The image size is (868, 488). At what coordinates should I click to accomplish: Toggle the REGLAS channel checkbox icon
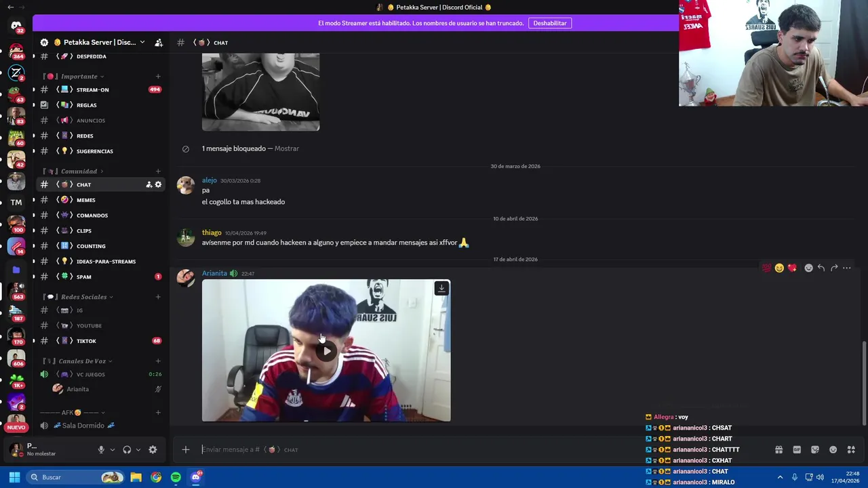[x=44, y=105]
